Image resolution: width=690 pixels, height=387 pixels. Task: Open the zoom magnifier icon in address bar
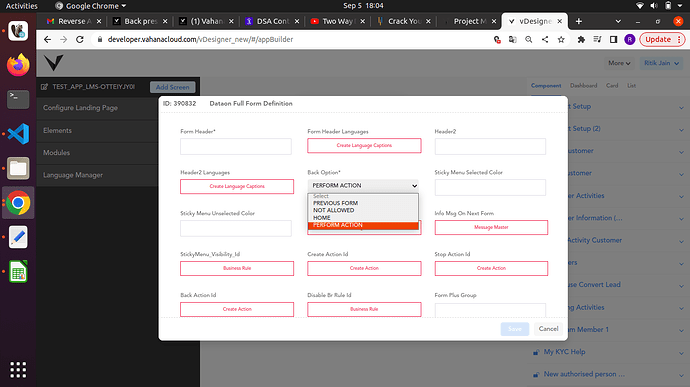pos(529,40)
